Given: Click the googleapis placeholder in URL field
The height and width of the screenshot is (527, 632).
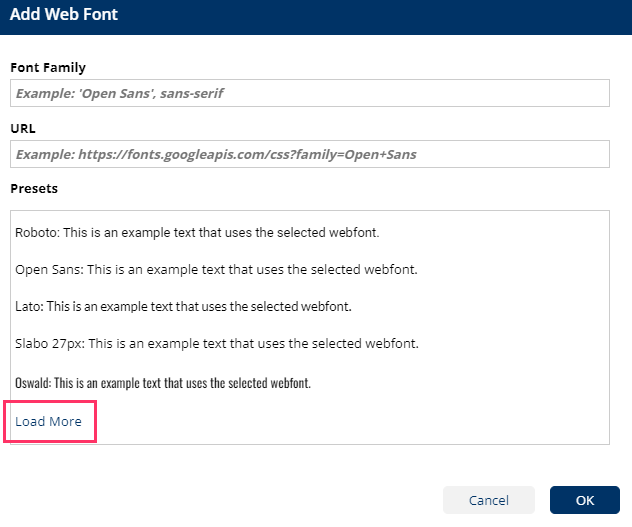Looking at the screenshot, I should click(x=215, y=154).
